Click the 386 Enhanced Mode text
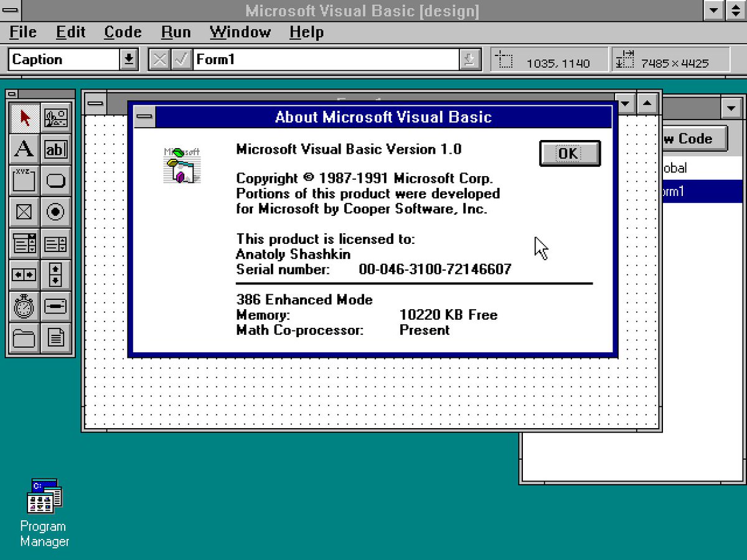 tap(304, 300)
